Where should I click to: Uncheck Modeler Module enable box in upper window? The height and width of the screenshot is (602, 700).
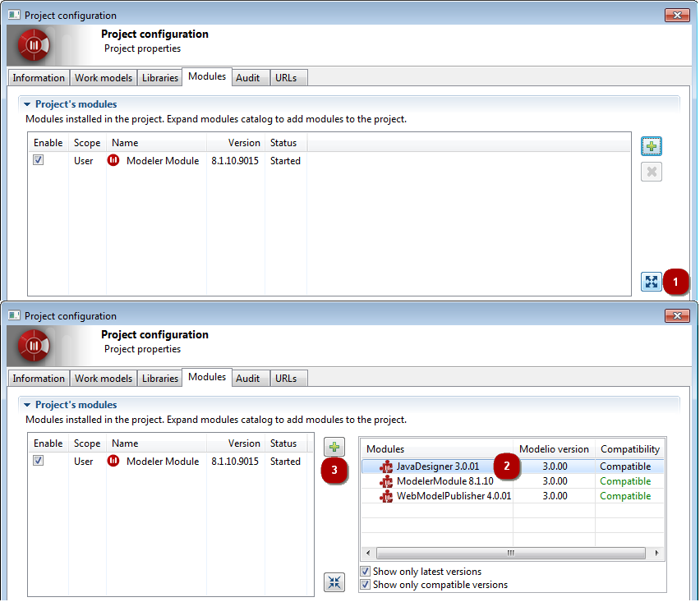pyautogui.click(x=39, y=160)
